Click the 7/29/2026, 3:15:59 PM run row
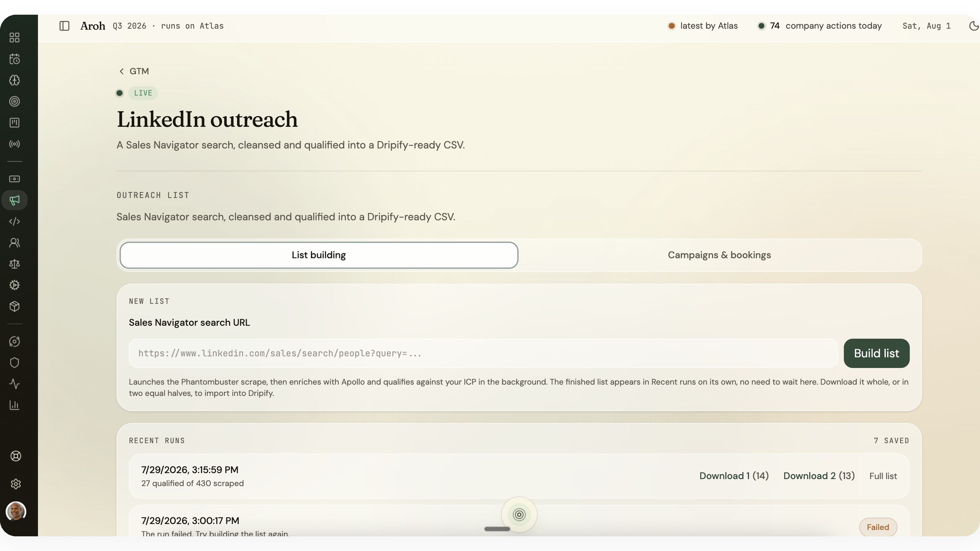Viewport: 980px width, 551px height. [x=519, y=476]
